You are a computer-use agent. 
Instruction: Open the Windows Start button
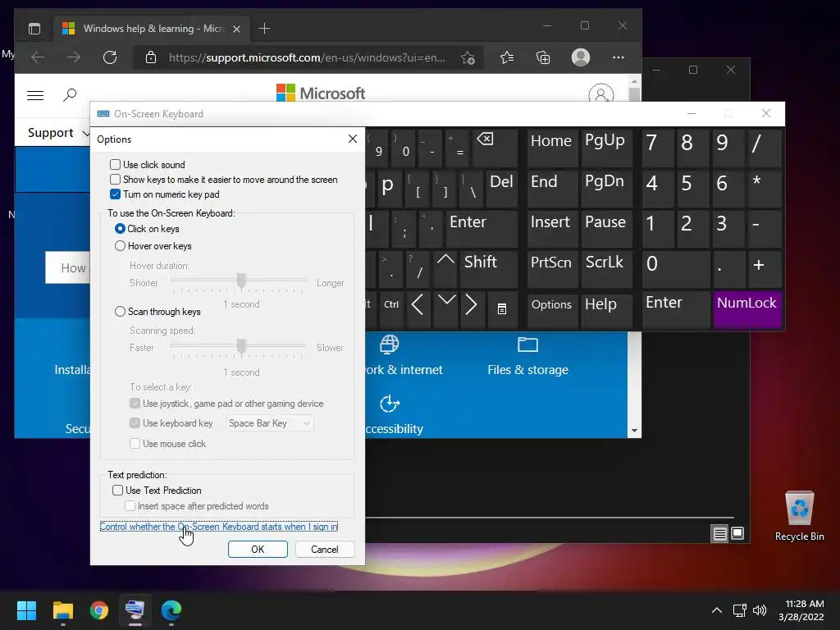[26, 610]
